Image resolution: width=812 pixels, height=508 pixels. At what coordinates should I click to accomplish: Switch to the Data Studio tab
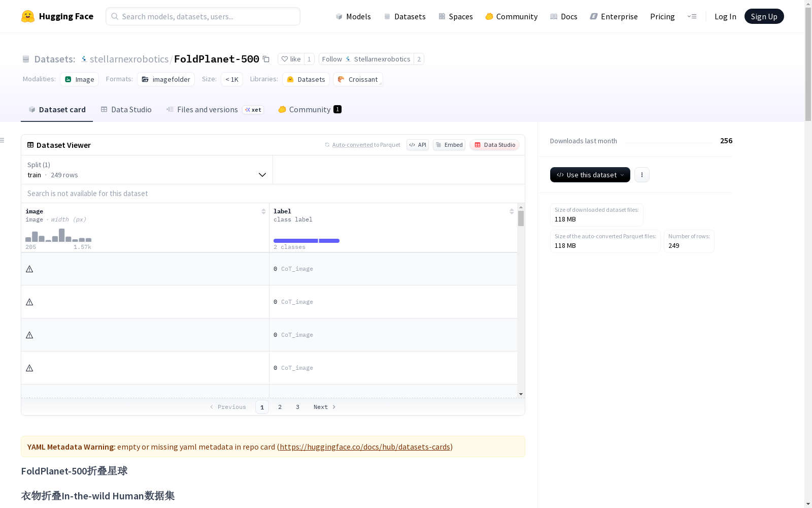coord(126,110)
